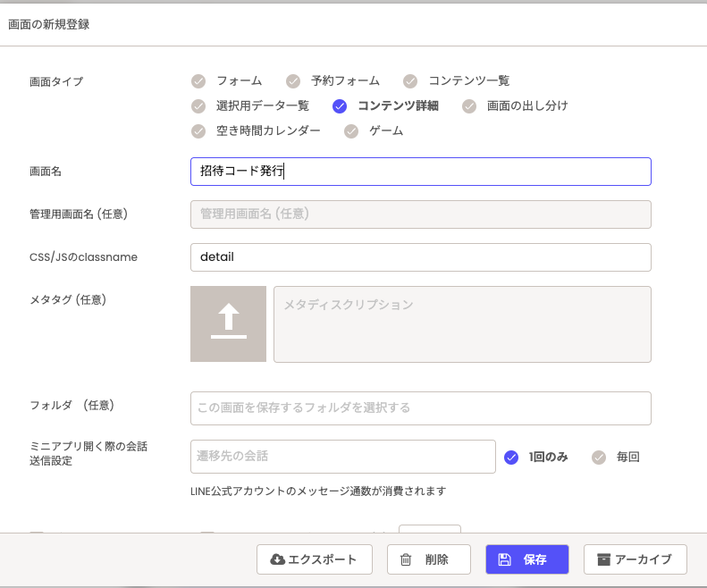Click the メタディスクリプション text area
707x588 pixels.
(x=462, y=323)
